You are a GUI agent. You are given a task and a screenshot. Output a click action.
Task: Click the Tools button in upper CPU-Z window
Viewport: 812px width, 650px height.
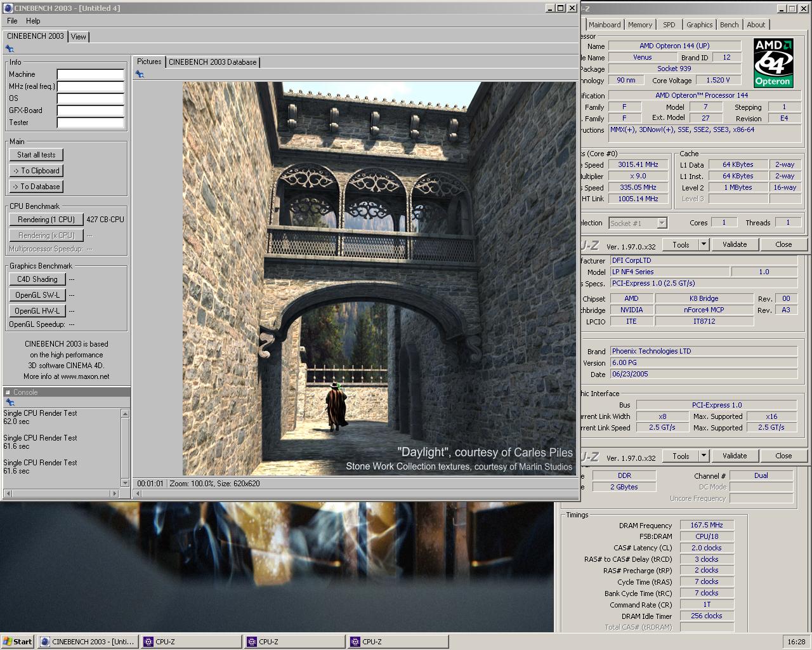(x=681, y=244)
